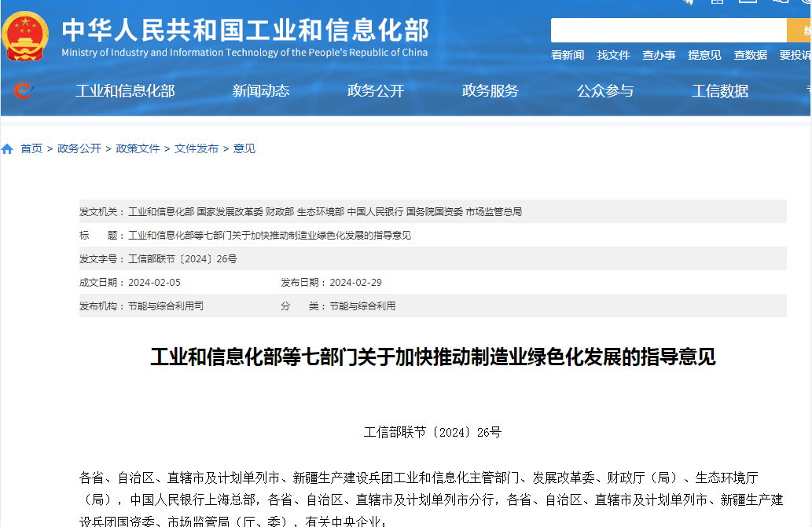Click the 发文机关 row listing seven departments
The height and width of the screenshot is (527, 812).
(433, 211)
